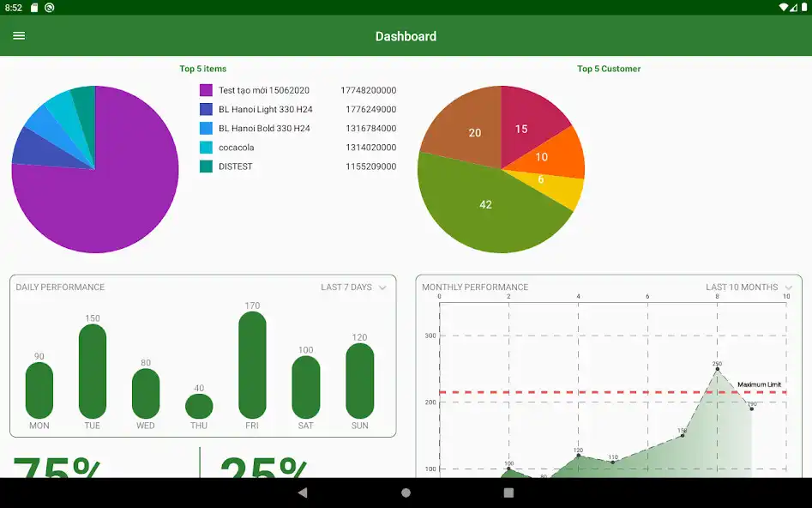812x508 pixels.
Task: Click the 25% figure
Action: pos(264,467)
